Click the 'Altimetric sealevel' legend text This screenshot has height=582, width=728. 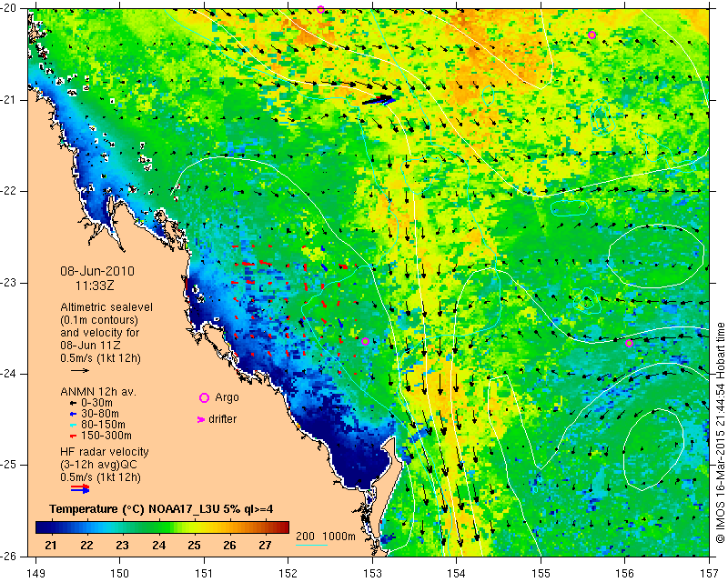(x=106, y=307)
